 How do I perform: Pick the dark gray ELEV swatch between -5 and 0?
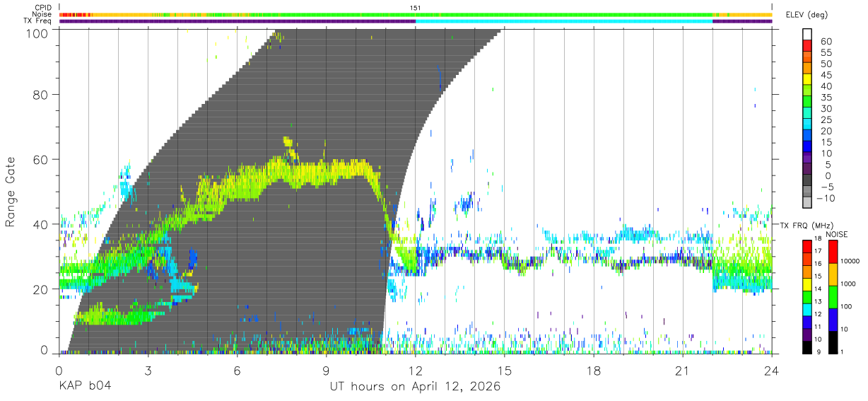coord(807,180)
